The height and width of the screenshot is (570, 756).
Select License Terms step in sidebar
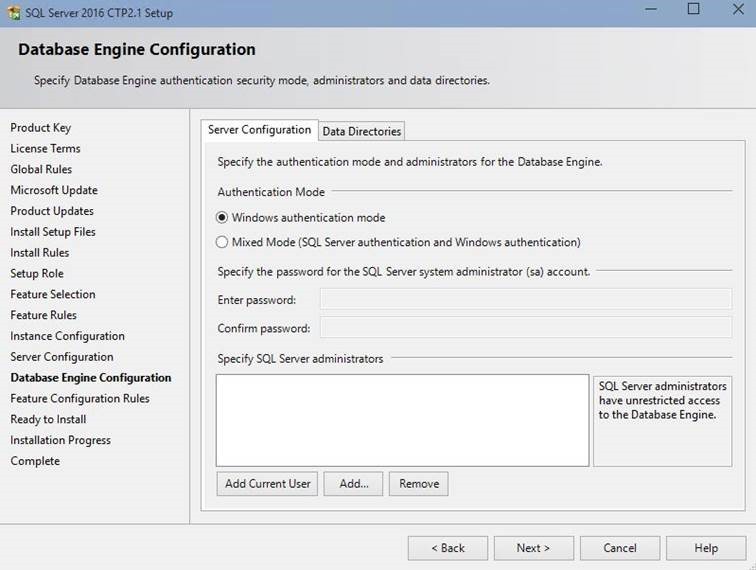coord(45,149)
